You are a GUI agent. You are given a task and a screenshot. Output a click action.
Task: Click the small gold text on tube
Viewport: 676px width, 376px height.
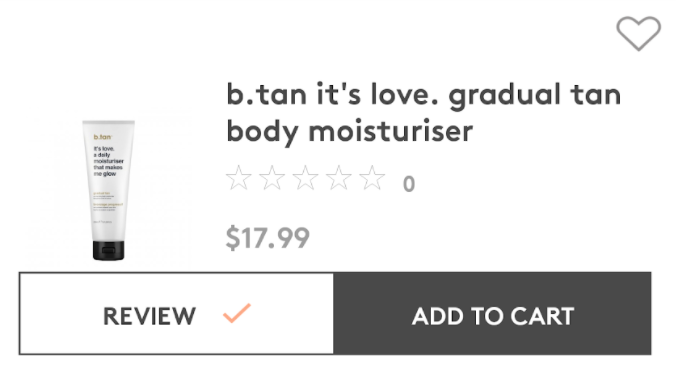[101, 193]
